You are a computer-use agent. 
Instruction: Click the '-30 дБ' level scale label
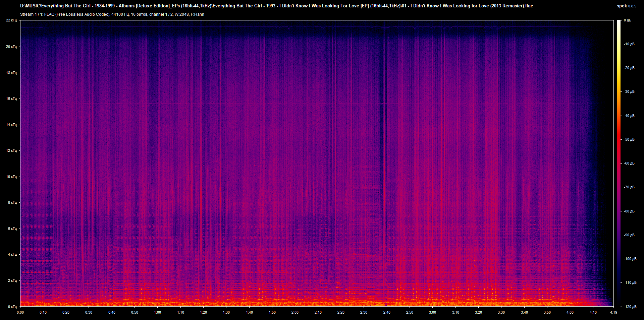629,92
